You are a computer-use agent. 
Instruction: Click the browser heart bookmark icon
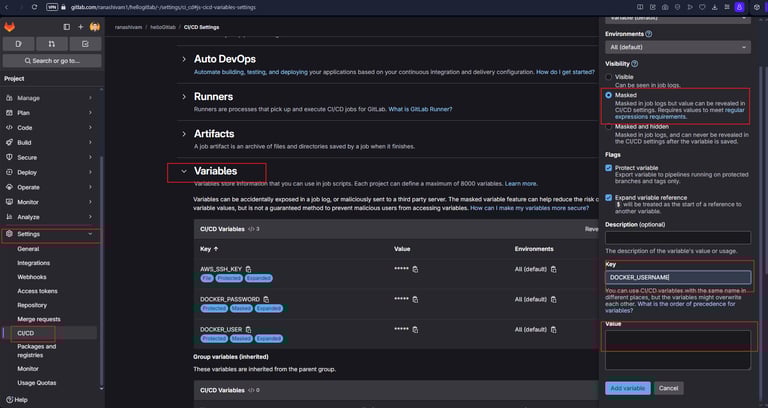point(702,7)
